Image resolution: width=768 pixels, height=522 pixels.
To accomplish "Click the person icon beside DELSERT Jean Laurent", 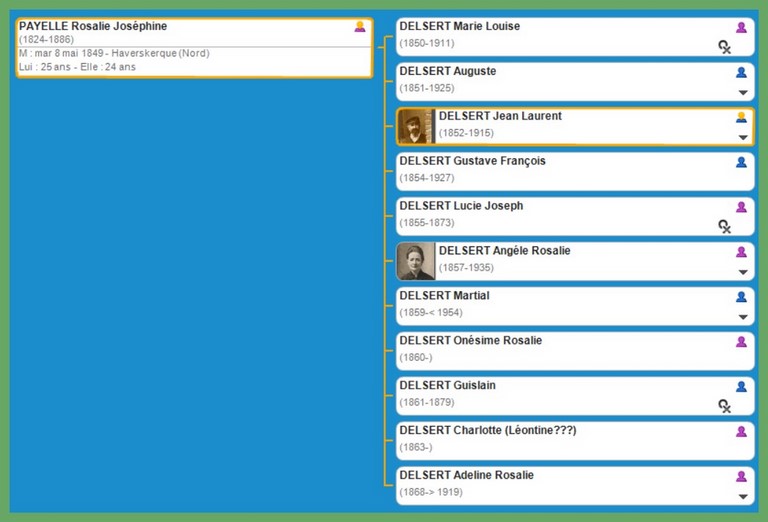I will pyautogui.click(x=741, y=117).
